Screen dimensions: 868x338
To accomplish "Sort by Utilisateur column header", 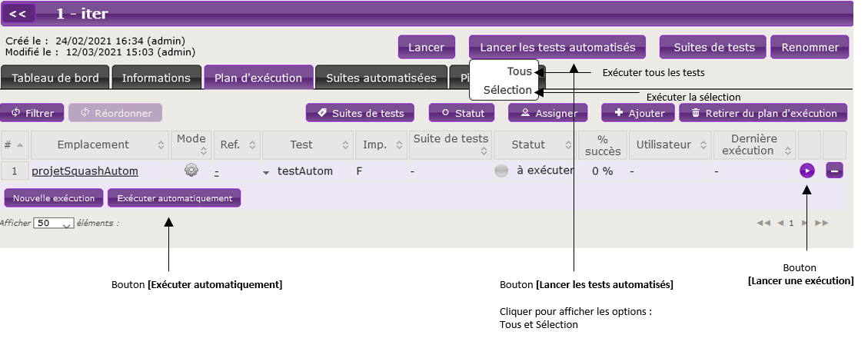I will (x=670, y=145).
